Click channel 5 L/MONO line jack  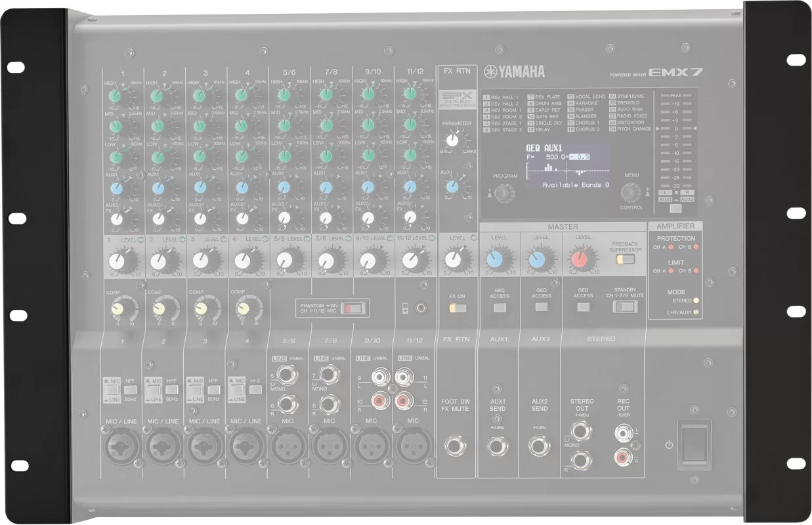tap(287, 376)
